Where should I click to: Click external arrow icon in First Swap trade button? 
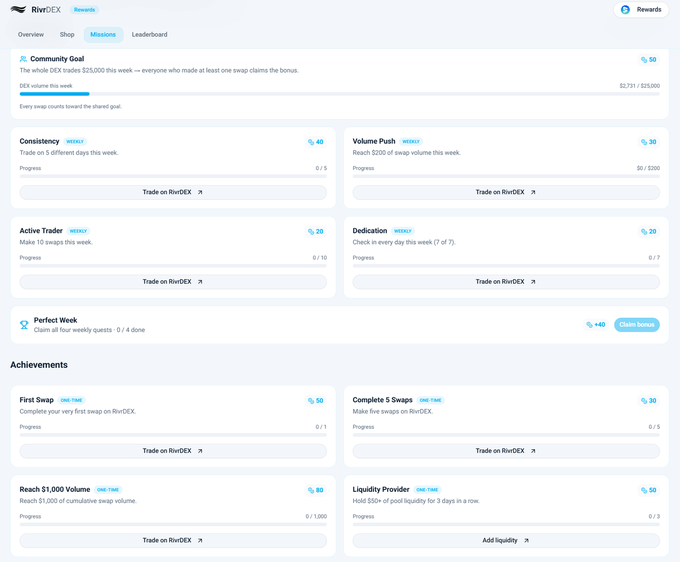tap(200, 451)
